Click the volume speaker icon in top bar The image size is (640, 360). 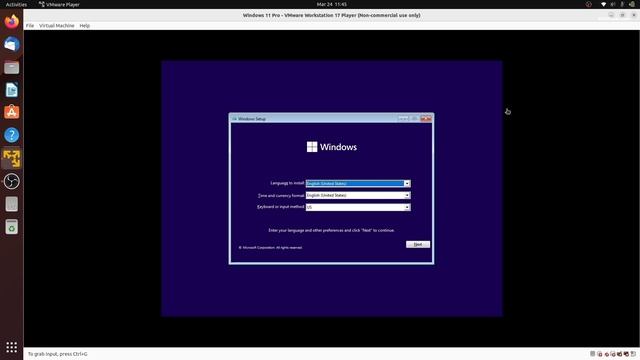pyautogui.click(x=613, y=4)
